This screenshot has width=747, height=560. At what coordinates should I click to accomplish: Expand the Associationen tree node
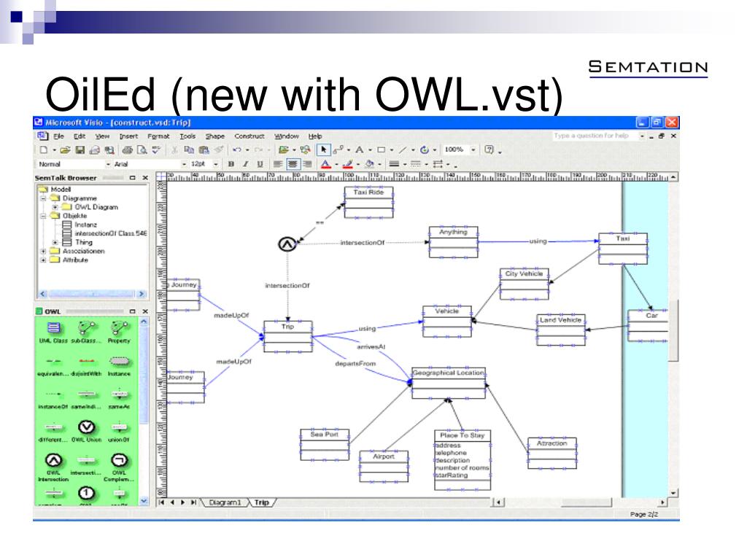(x=43, y=251)
